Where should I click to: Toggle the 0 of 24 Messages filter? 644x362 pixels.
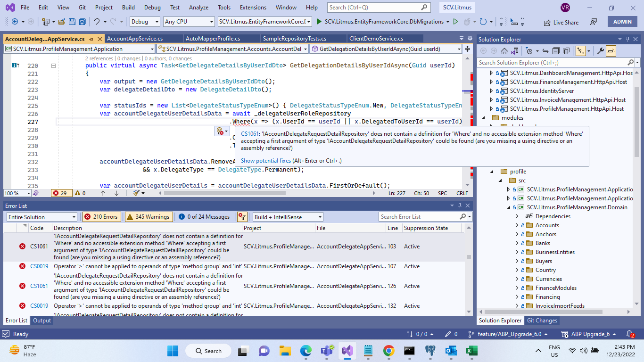(x=204, y=217)
